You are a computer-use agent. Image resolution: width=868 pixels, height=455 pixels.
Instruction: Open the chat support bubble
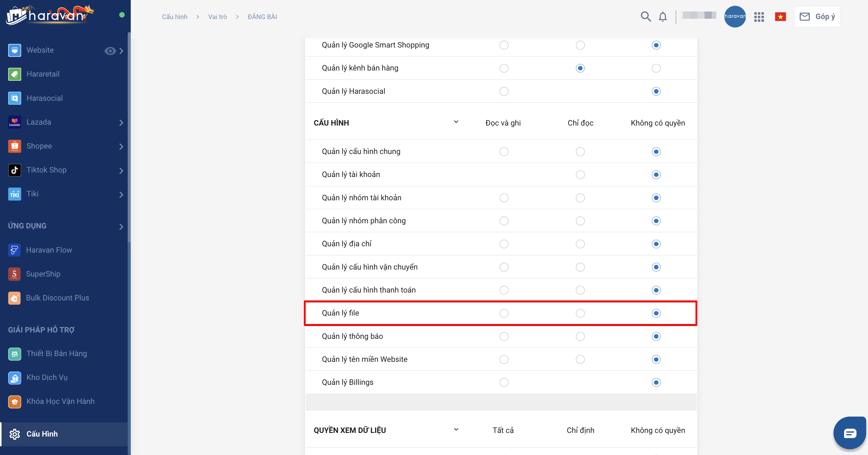850,433
